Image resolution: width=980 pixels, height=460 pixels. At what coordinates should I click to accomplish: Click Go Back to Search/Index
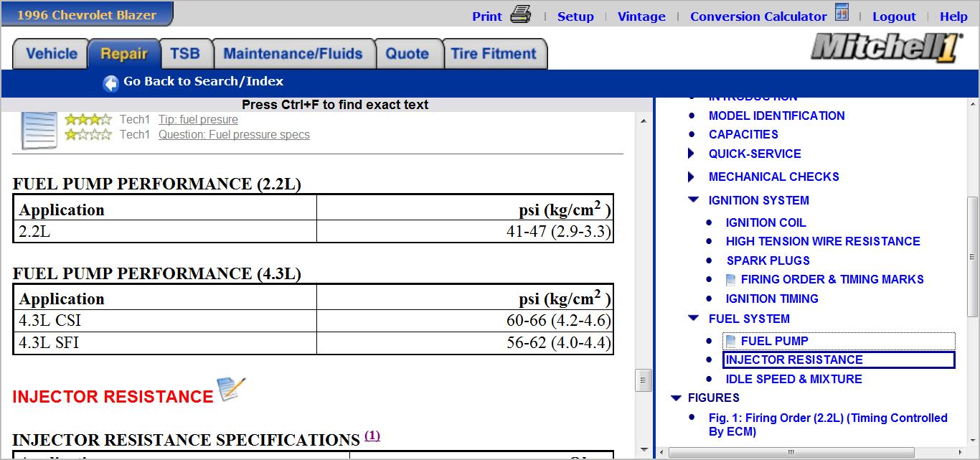point(203,82)
